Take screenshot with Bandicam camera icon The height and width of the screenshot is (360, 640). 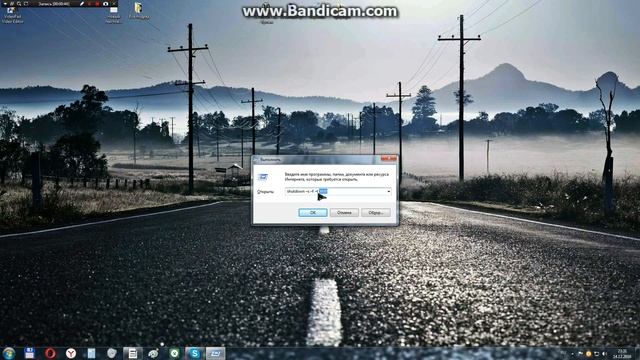click(105, 4)
